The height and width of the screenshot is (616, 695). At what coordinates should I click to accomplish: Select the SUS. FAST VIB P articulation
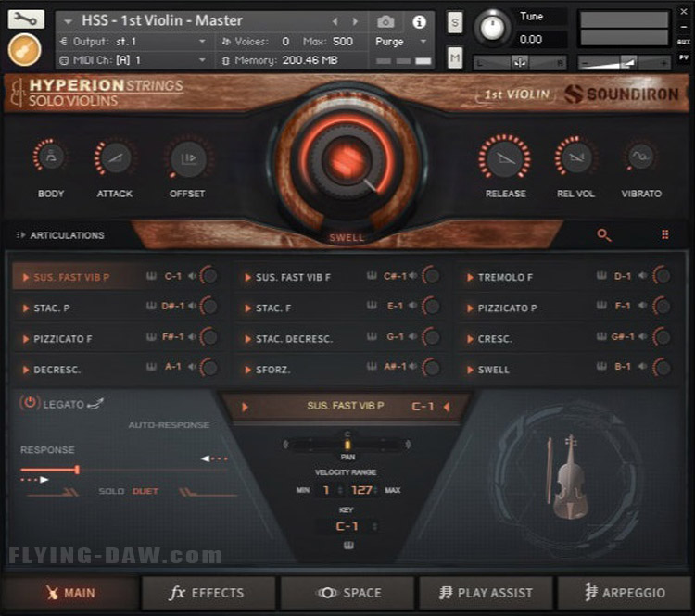point(71,277)
